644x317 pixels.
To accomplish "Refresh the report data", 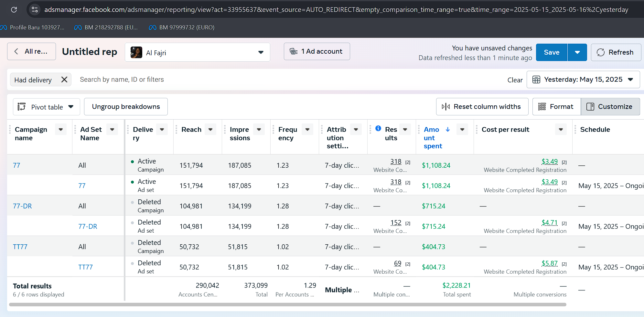I will pyautogui.click(x=616, y=52).
